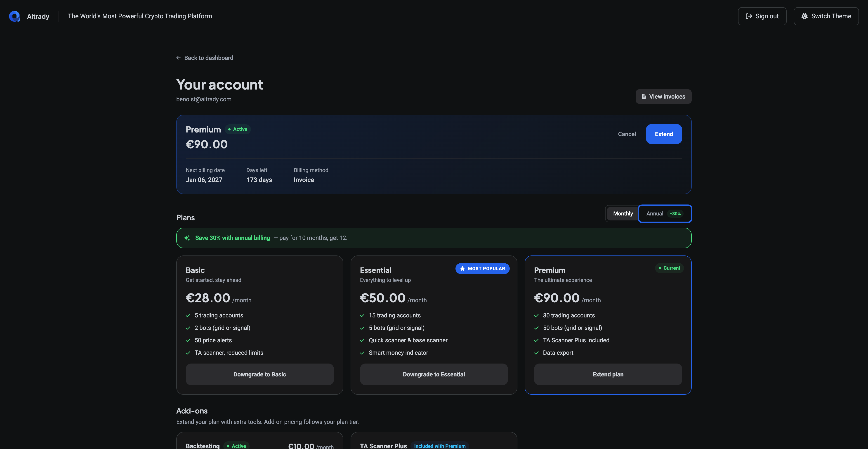Click the Your account heading
Screen dimensions: 868x449
(x=219, y=85)
